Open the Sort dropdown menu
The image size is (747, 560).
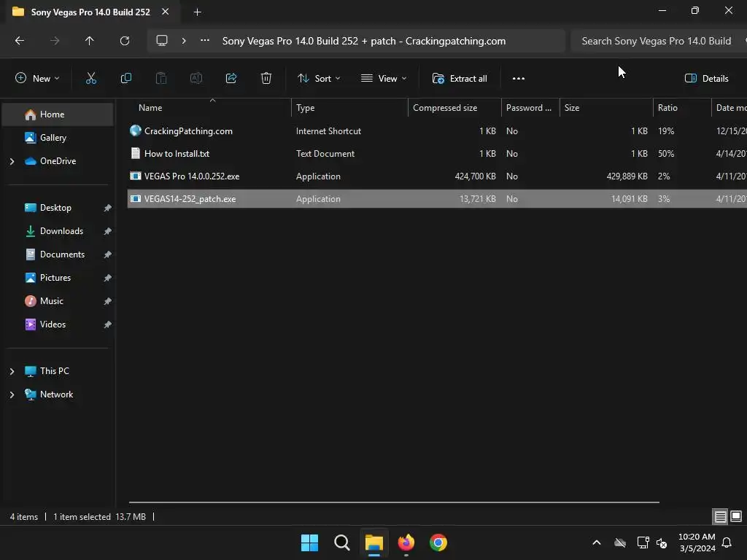[319, 79]
